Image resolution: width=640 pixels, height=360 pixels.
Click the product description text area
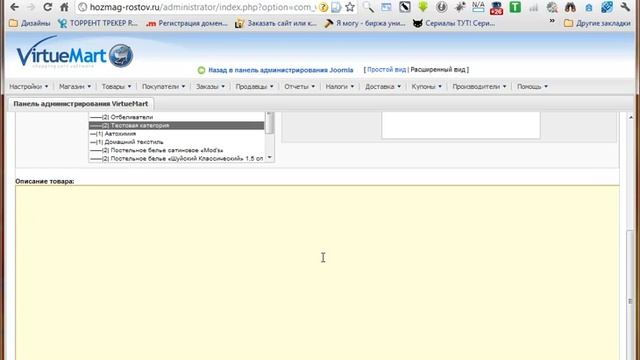tap(317, 273)
